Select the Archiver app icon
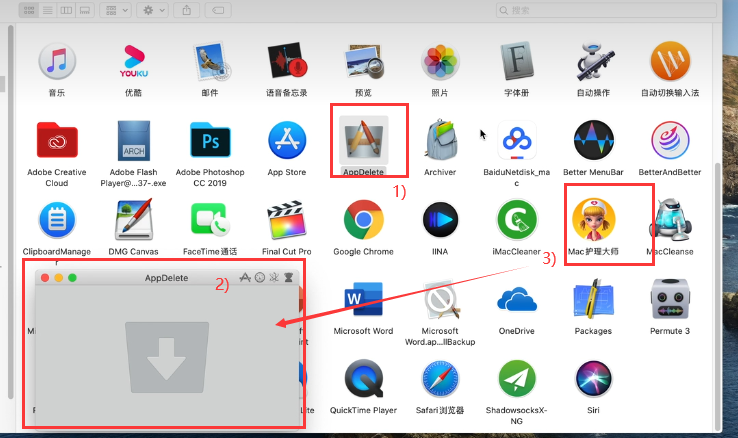The width and height of the screenshot is (738, 438). 440,140
